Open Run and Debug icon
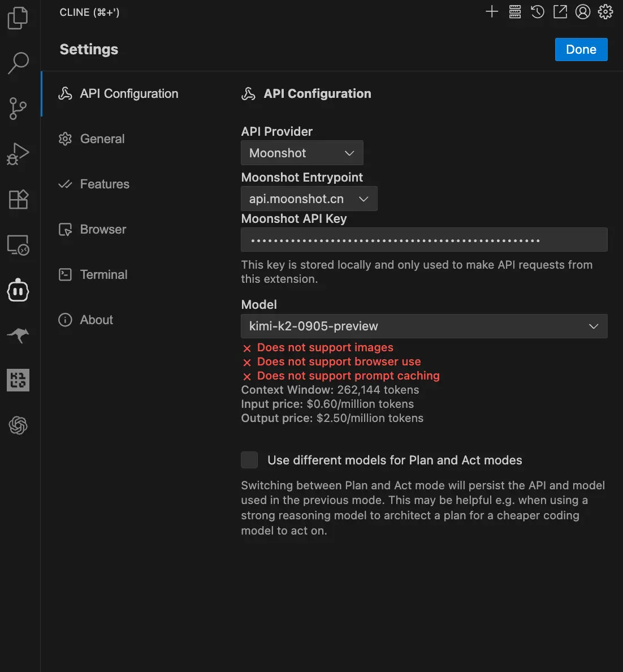Image resolution: width=623 pixels, height=672 pixels. point(18,154)
